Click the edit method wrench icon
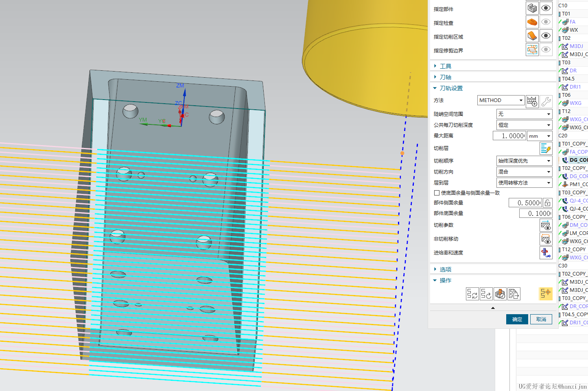The width and height of the screenshot is (588, 391). [546, 101]
